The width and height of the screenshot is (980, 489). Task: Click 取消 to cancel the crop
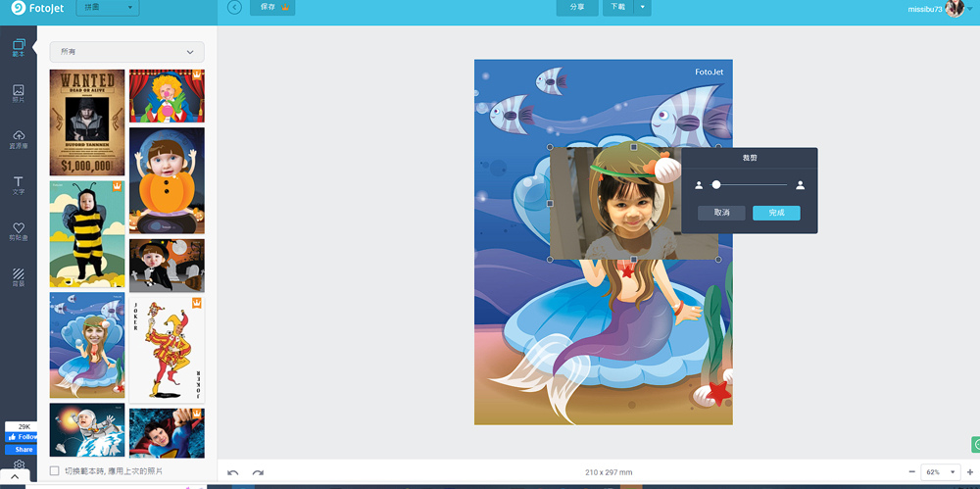[x=722, y=213]
